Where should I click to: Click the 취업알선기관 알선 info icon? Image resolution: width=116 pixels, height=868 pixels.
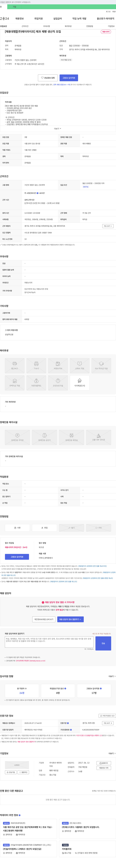click(65, 688)
